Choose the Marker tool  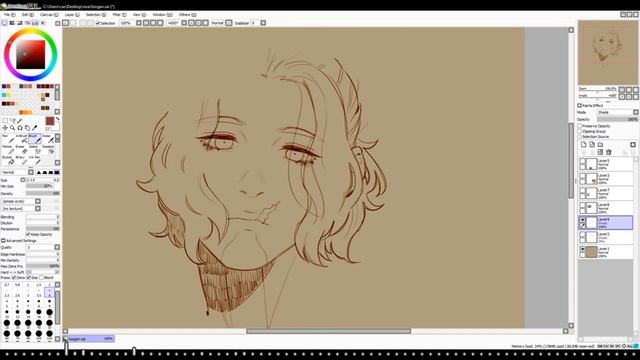(x=8, y=149)
